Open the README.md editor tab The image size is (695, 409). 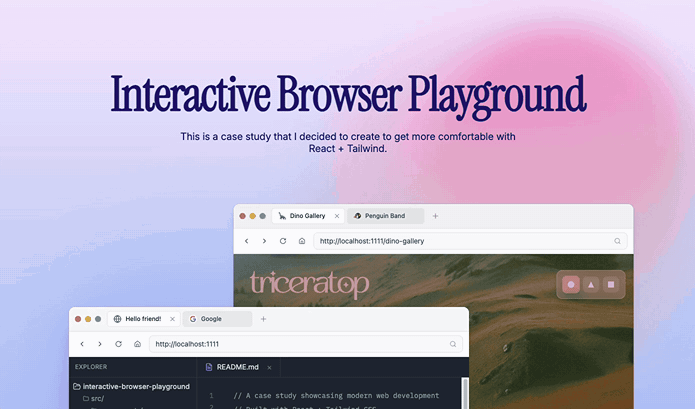pos(238,367)
